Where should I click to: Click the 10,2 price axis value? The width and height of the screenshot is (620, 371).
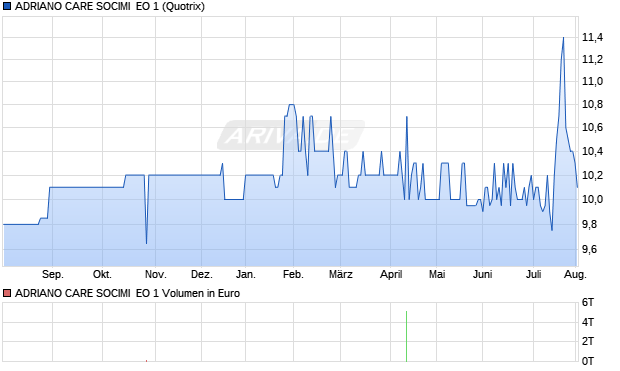(592, 175)
